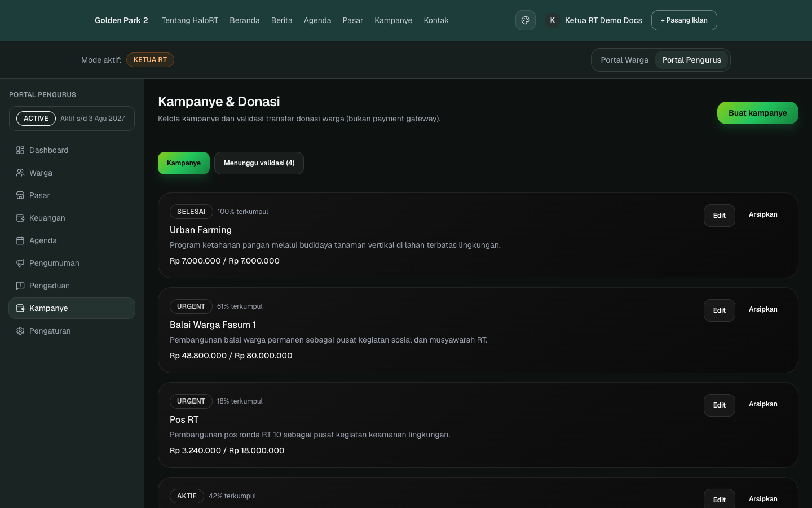The height and width of the screenshot is (508, 812).
Task: Go to Beranda in top navigation
Action: pyautogui.click(x=245, y=20)
